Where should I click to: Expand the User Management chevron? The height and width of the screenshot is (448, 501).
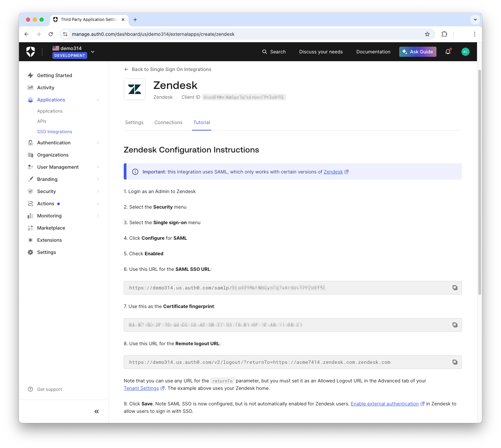pyautogui.click(x=98, y=167)
